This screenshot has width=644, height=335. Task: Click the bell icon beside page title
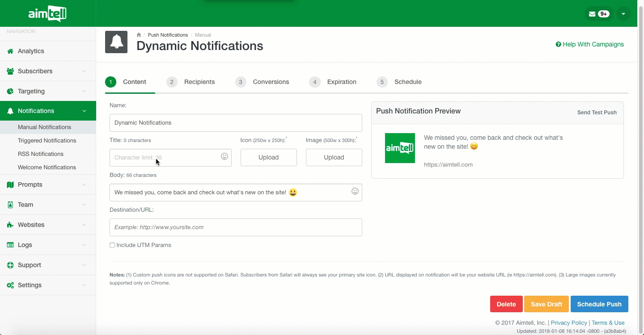116,42
